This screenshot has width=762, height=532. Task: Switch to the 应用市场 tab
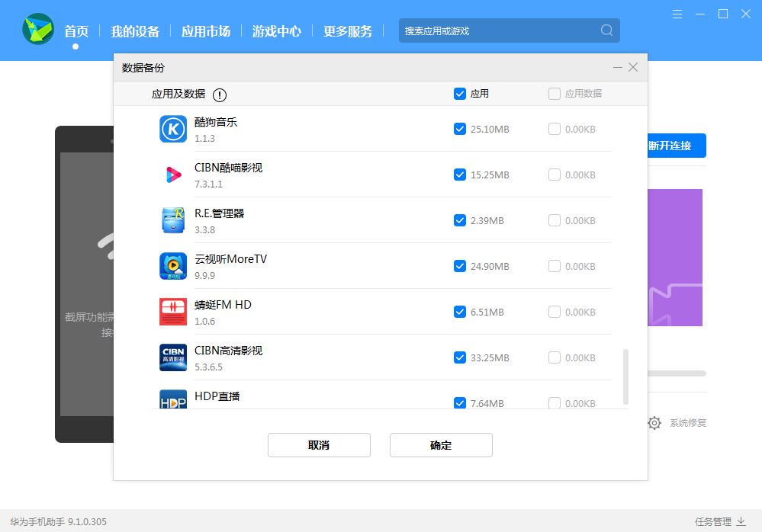click(x=206, y=31)
